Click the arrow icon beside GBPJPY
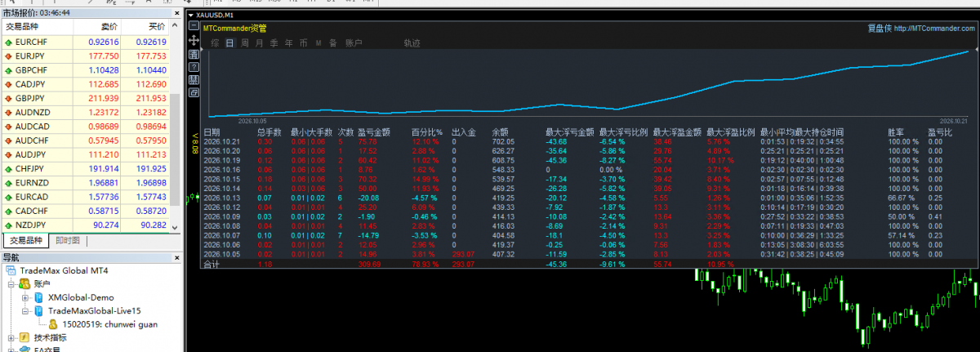Screen dimensions: 980x352 point(8,98)
